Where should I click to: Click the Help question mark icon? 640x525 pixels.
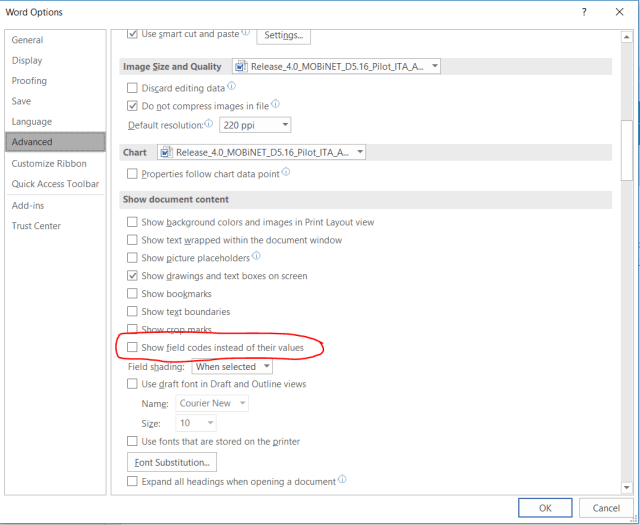584,12
